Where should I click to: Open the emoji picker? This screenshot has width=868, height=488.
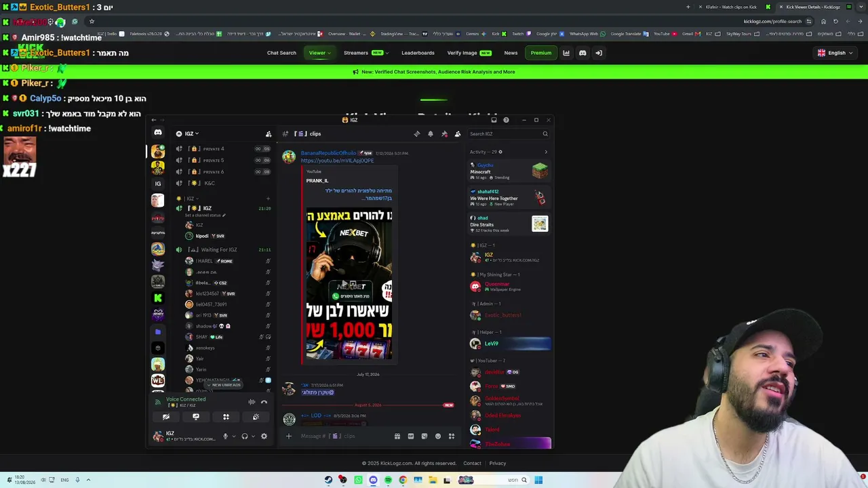(438, 436)
